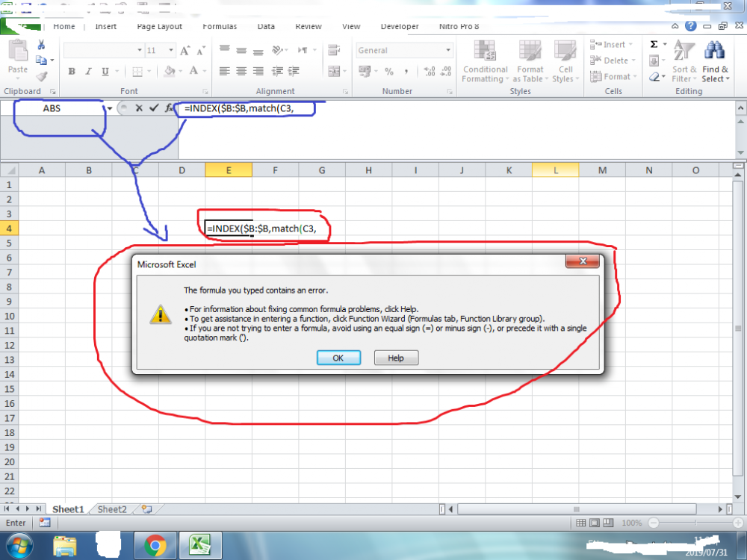Click OK in the error dialog
The image size is (747, 560).
tap(338, 358)
